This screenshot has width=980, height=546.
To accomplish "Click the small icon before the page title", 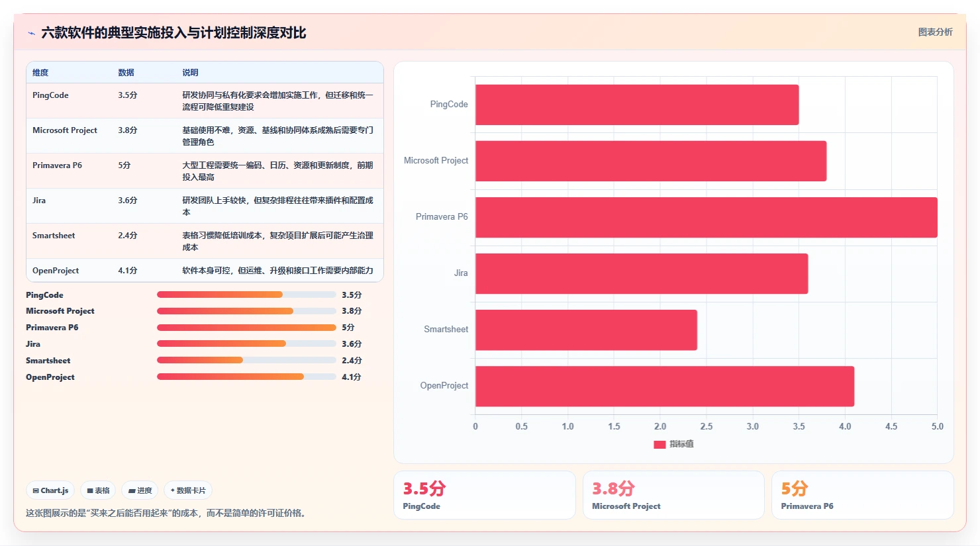I will [x=31, y=33].
